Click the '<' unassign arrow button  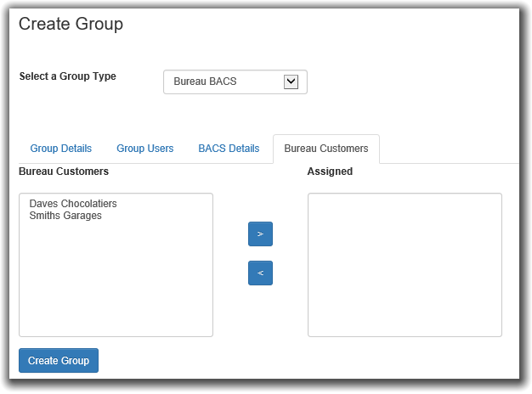click(260, 273)
